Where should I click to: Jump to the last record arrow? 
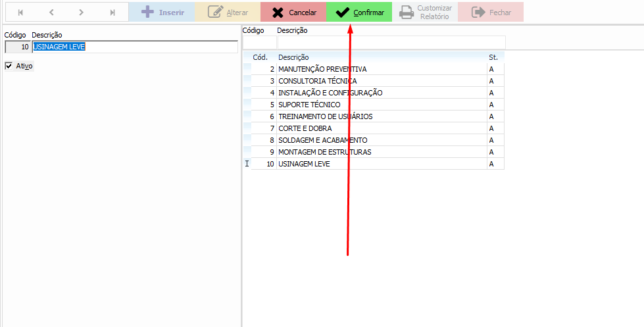pos(112,13)
